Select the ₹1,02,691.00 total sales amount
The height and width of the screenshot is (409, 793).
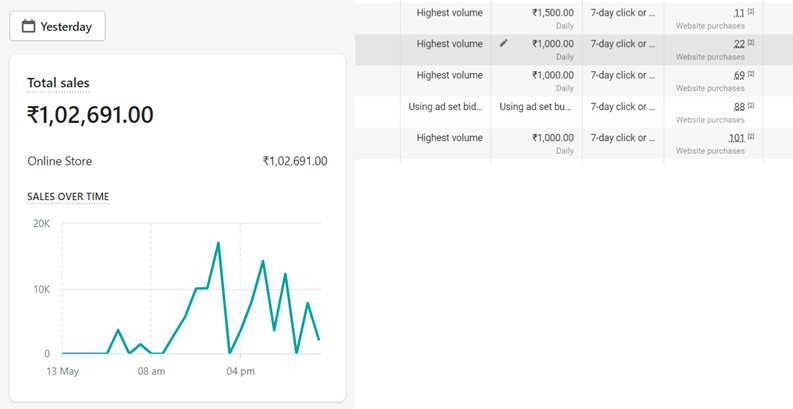pyautogui.click(x=91, y=115)
